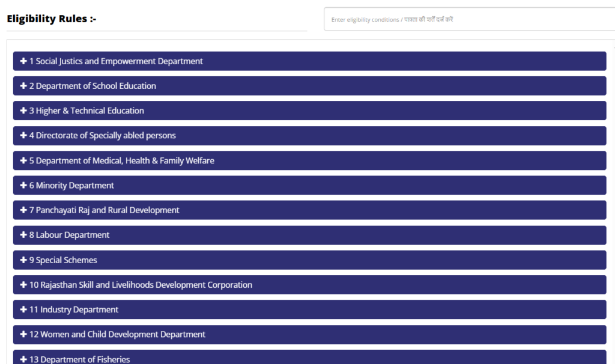Screen dimensions: 615x364
Task: Click plus icon for Higher & Technical Education
Action: (x=23, y=111)
